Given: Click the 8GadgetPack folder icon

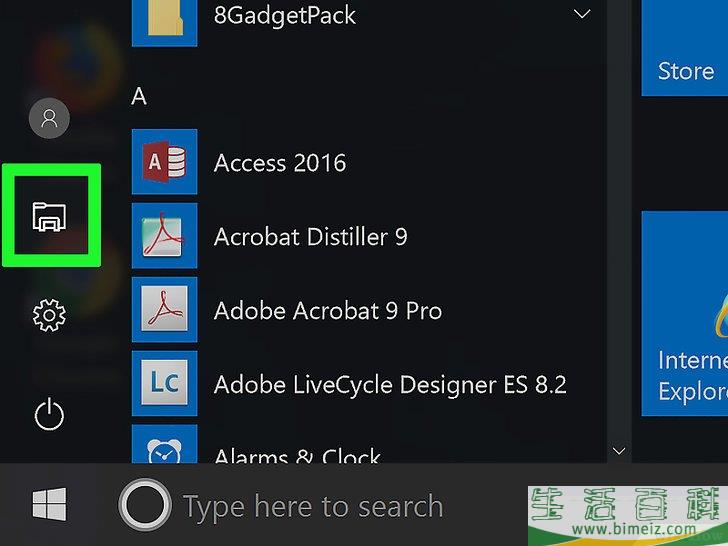Looking at the screenshot, I should click(x=164, y=23).
